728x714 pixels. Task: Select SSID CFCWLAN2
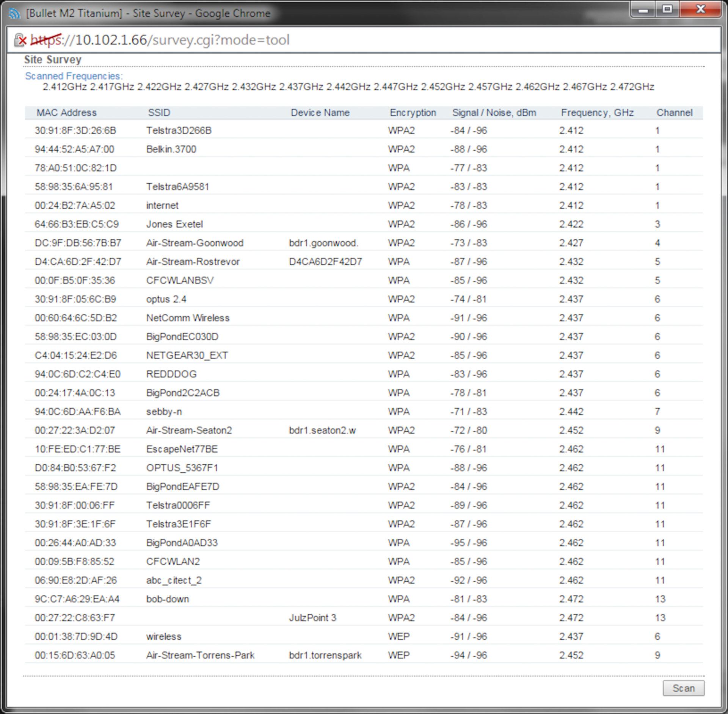(x=173, y=561)
